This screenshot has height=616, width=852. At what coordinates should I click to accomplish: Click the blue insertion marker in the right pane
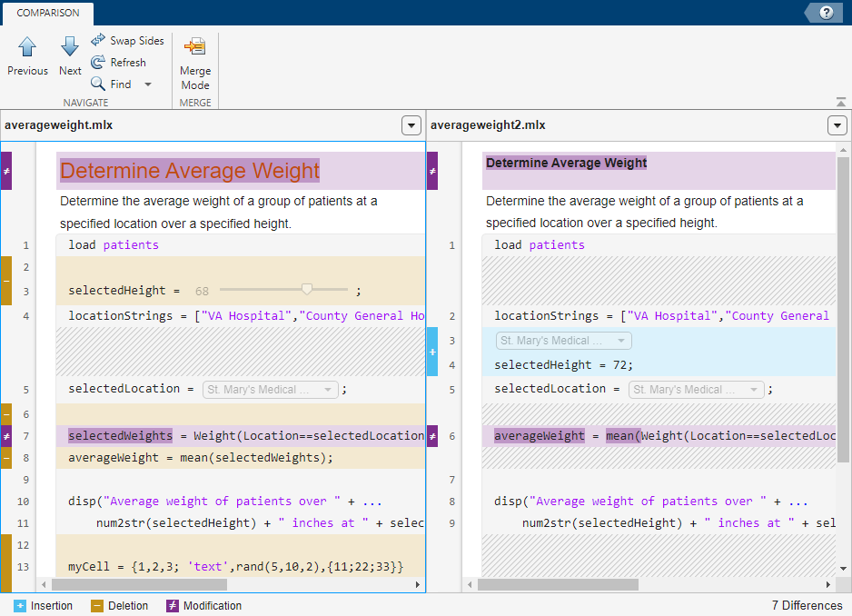point(432,352)
